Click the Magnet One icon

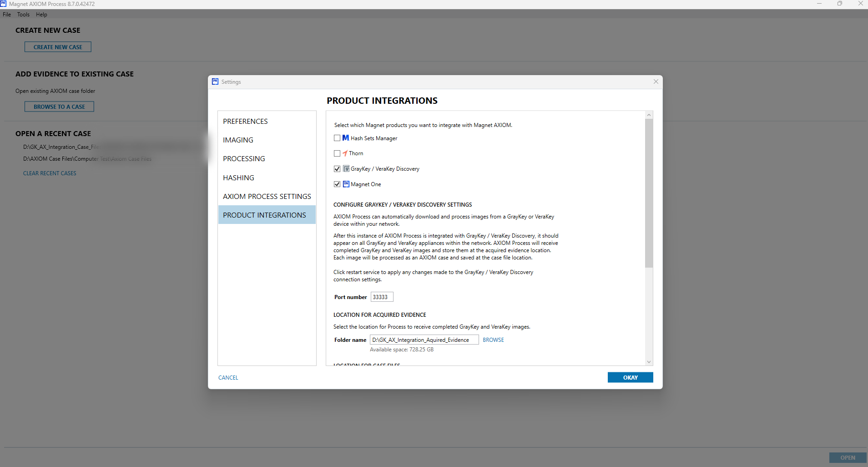[x=346, y=184]
